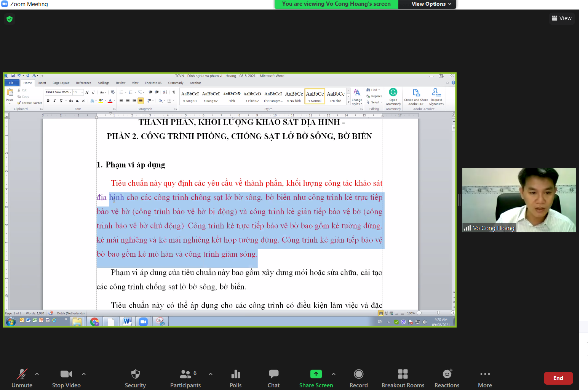588x390 pixels.
Task: Open the Polls panel
Action: pyautogui.click(x=235, y=378)
